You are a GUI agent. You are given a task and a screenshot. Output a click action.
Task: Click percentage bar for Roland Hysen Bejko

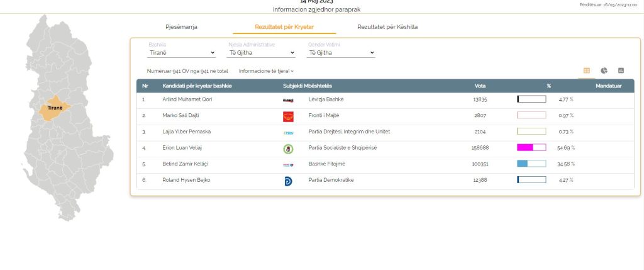531,179
